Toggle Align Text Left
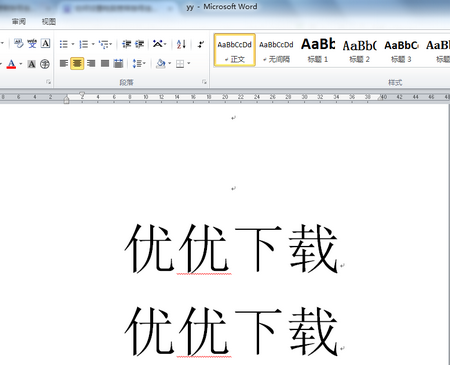This screenshot has width=450, height=365. [64, 63]
